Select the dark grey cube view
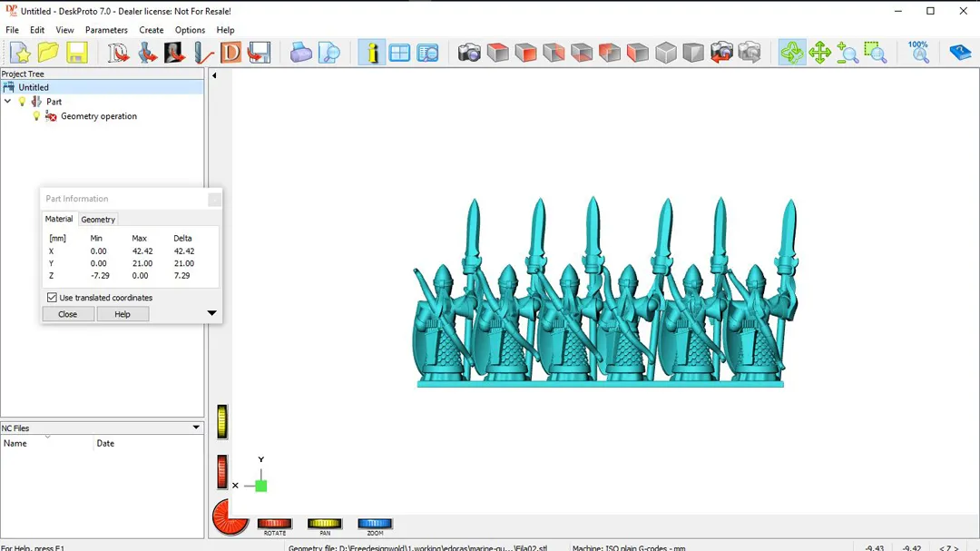 pos(693,53)
